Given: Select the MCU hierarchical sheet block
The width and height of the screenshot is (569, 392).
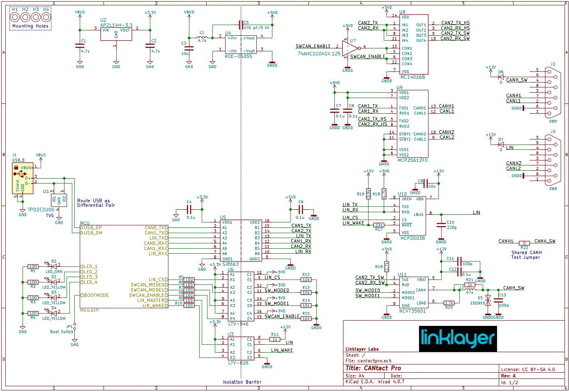Looking at the screenshot, I should pyautogui.click(x=124, y=266).
